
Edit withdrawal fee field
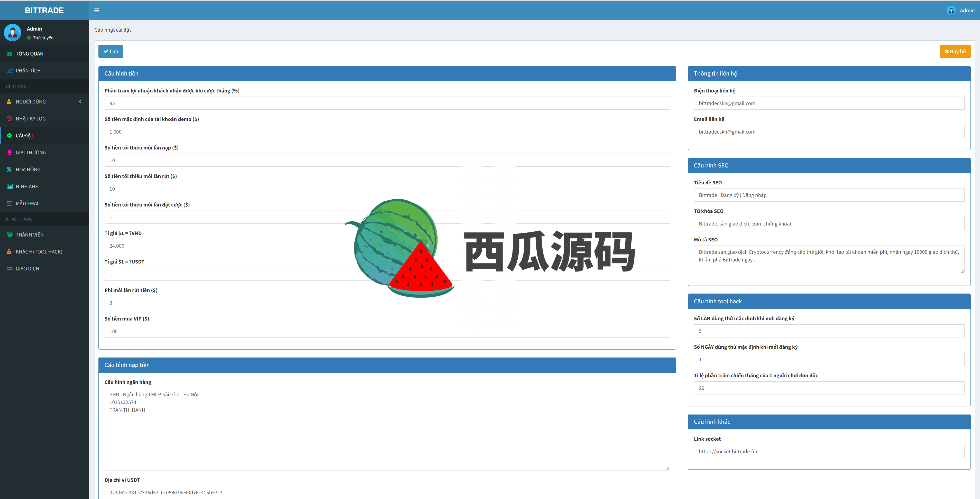coord(387,303)
